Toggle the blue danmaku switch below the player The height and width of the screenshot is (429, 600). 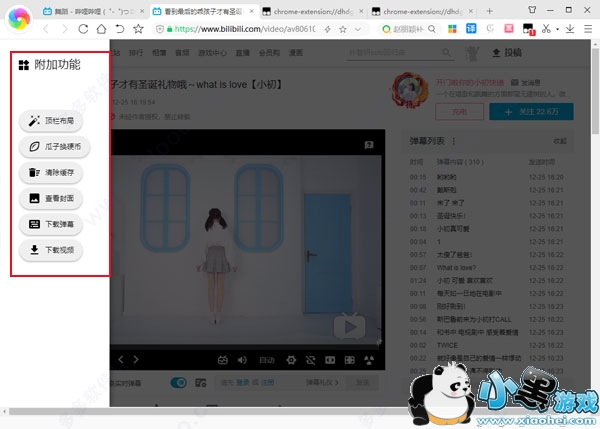click(178, 382)
